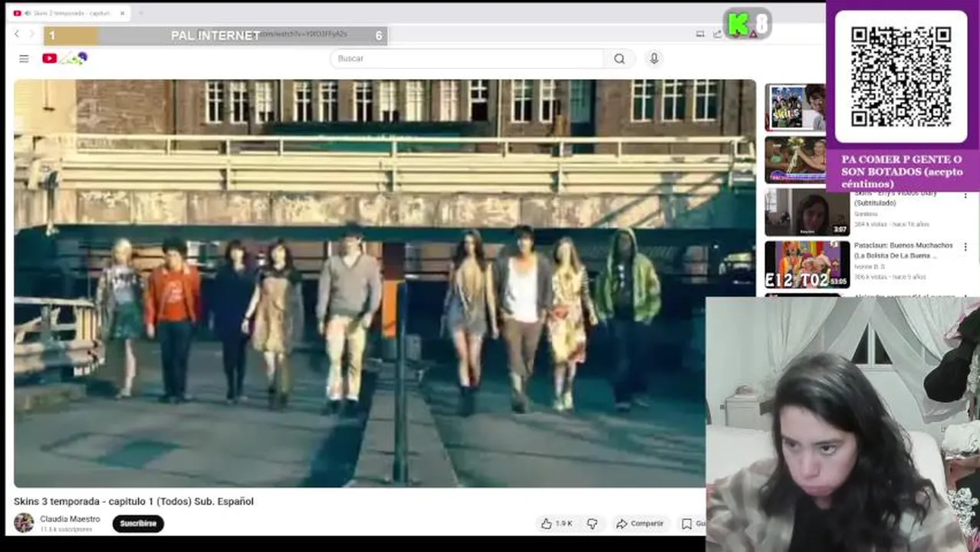This screenshot has height=552, width=980.
Task: Click '304 k vistas · hace 16 años'
Action: (891, 225)
